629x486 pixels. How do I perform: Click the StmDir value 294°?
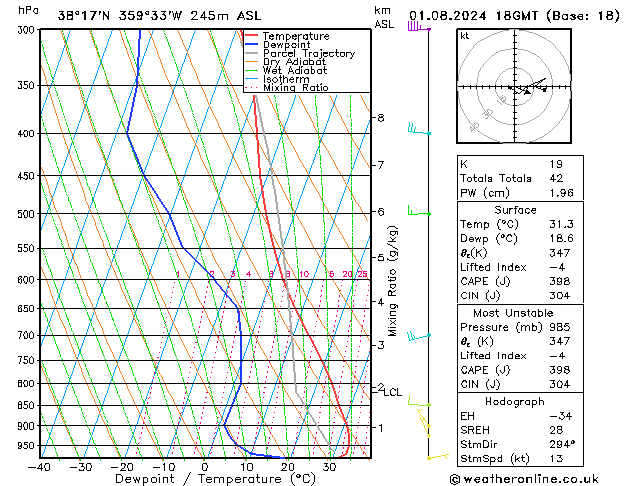562,444
